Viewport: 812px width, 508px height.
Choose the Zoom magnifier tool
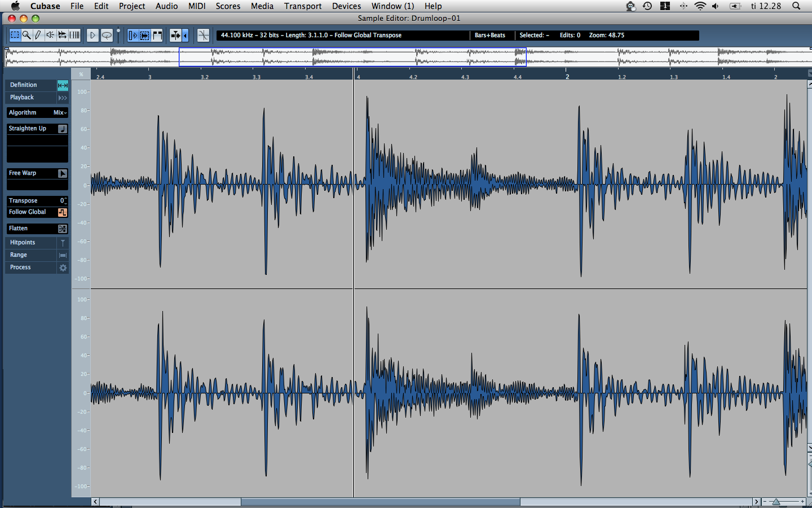(27, 35)
